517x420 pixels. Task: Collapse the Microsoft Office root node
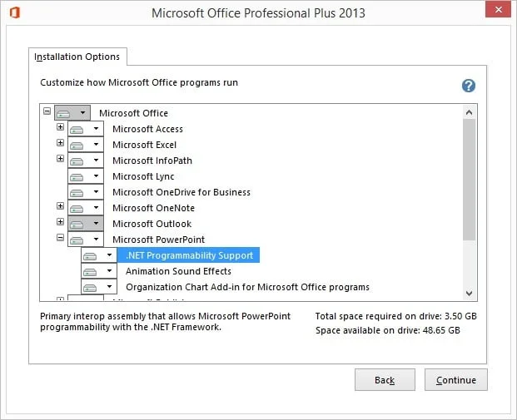[47, 111]
